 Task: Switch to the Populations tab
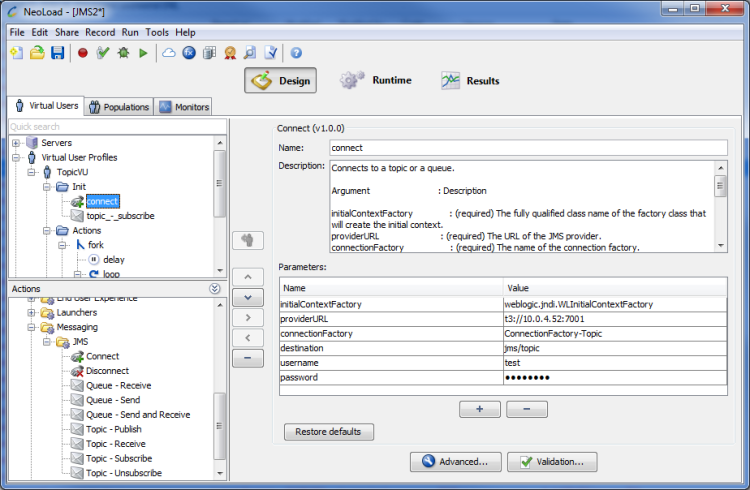(x=118, y=107)
